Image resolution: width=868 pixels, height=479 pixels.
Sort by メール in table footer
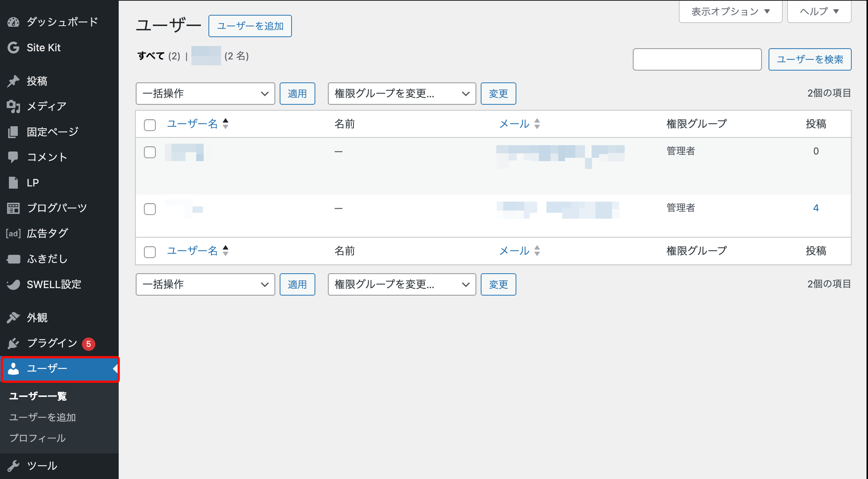[x=514, y=251]
